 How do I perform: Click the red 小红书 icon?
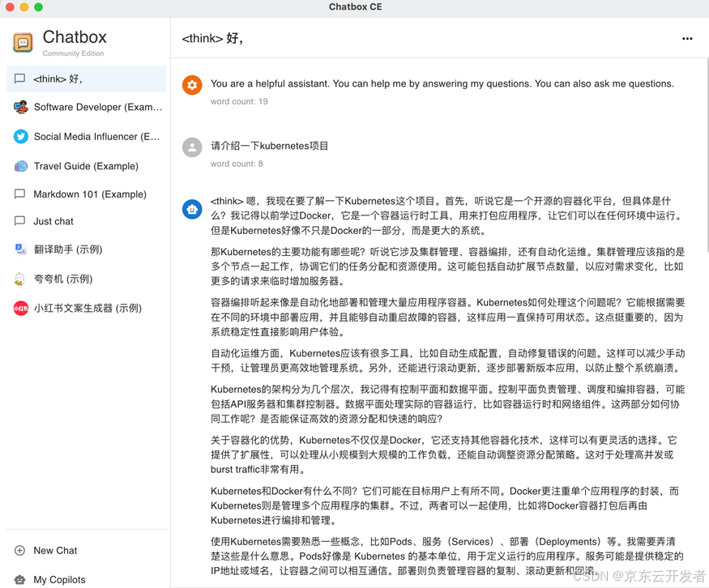[x=21, y=309]
